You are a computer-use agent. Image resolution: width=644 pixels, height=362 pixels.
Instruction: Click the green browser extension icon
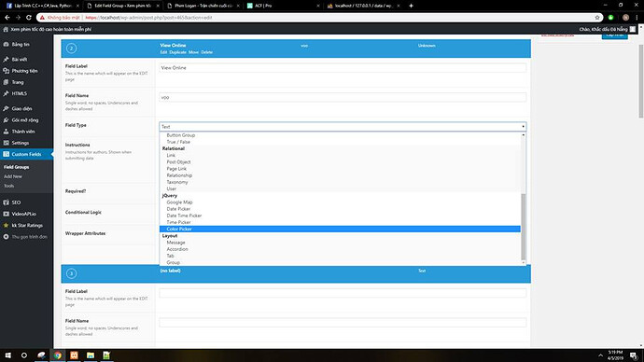coord(610,18)
